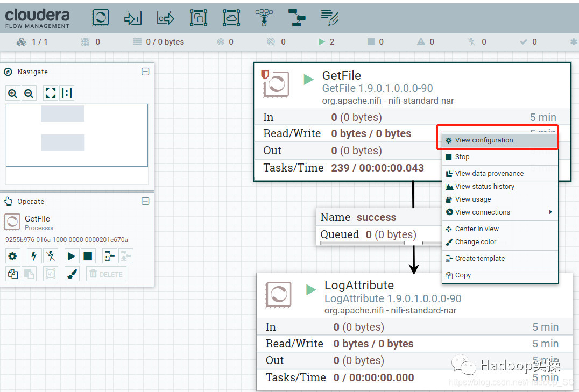Click the Disable icon in Operate panel

51,256
